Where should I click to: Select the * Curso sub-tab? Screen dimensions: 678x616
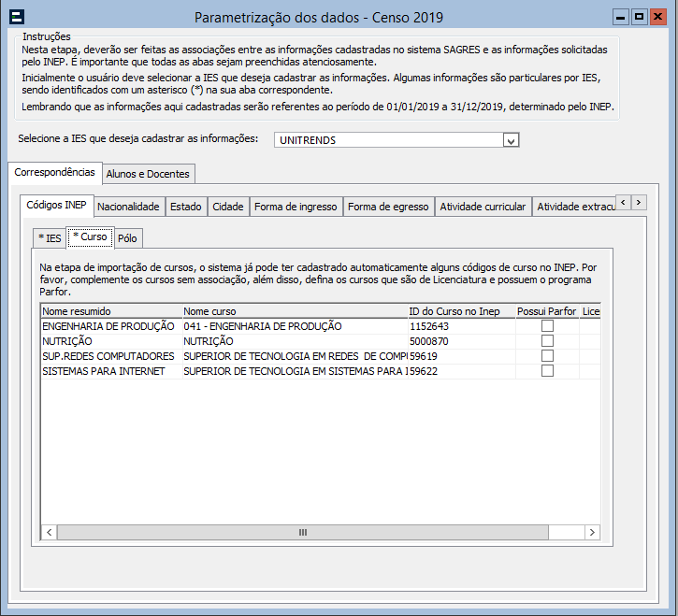point(90,236)
